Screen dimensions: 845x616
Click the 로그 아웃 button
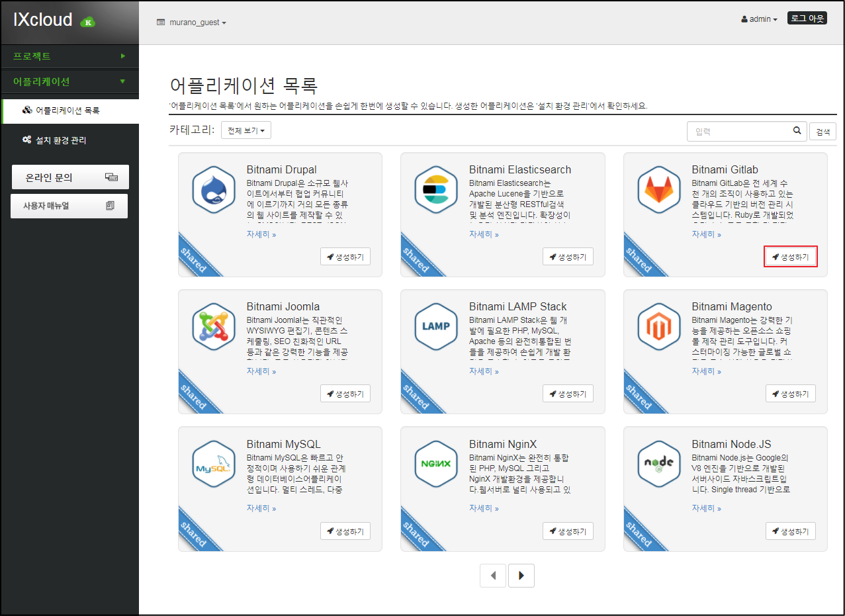pos(807,18)
